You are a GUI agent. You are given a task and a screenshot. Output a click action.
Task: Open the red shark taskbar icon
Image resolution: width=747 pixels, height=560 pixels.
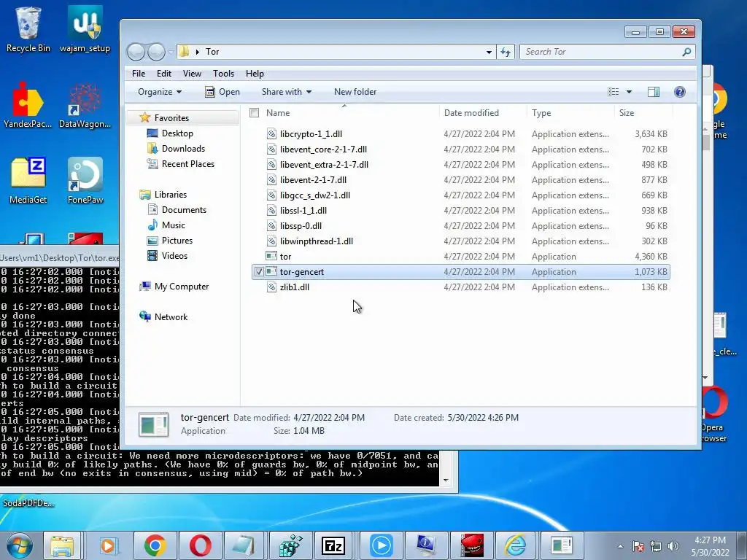pos(472,545)
